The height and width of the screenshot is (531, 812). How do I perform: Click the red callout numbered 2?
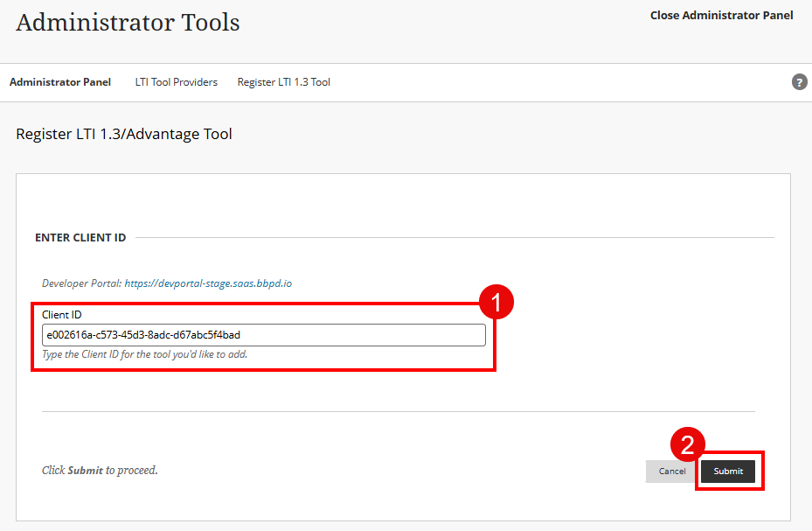pyautogui.click(x=689, y=444)
